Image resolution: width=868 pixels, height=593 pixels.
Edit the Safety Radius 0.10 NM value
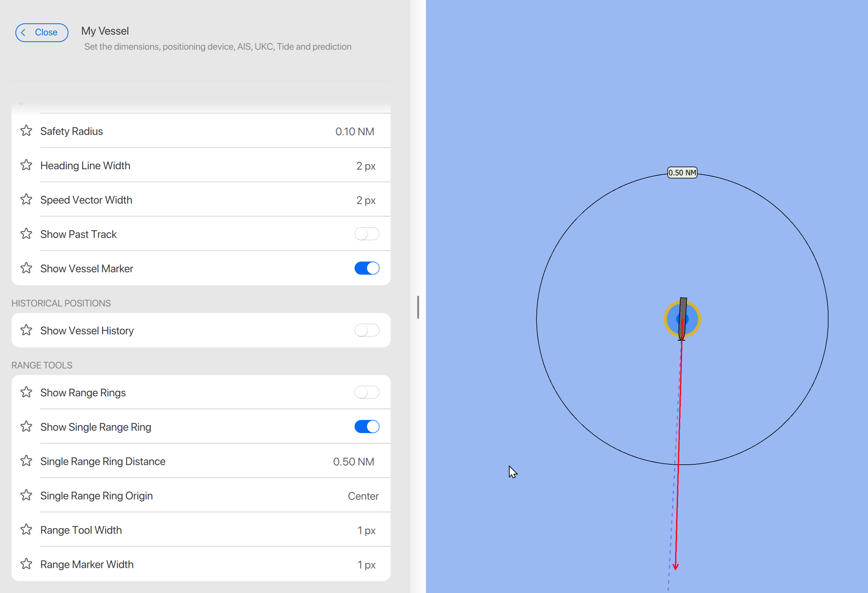click(354, 131)
